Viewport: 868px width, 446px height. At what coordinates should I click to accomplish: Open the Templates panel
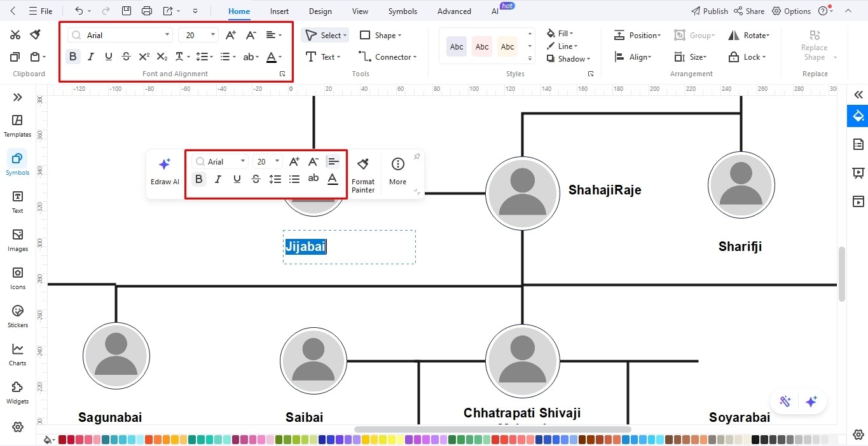tap(17, 124)
